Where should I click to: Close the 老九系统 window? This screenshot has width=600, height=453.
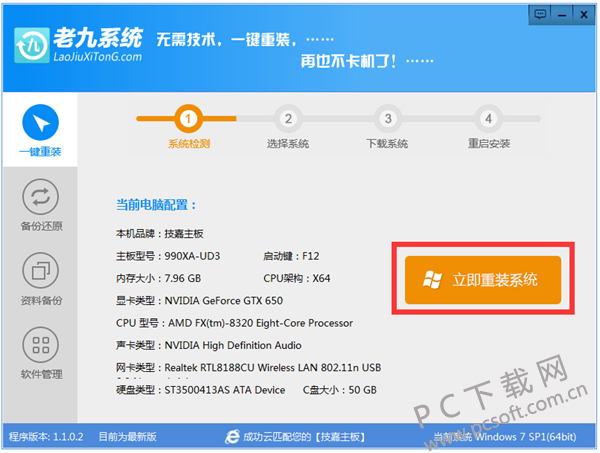[x=584, y=15]
